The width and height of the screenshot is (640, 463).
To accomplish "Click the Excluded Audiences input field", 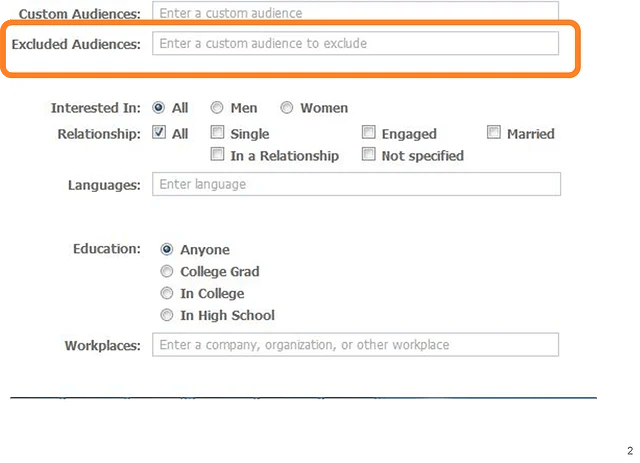I will point(356,43).
